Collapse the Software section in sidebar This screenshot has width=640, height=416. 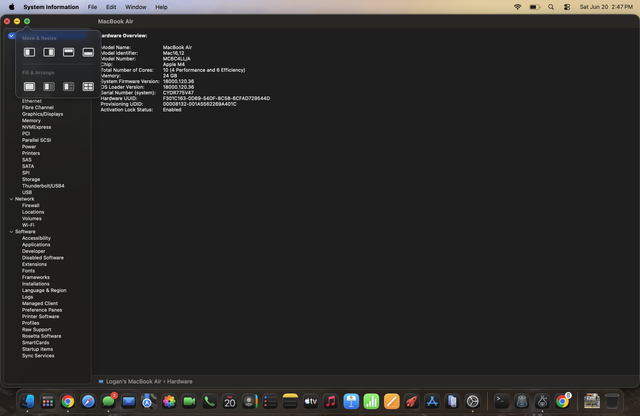tap(11, 231)
